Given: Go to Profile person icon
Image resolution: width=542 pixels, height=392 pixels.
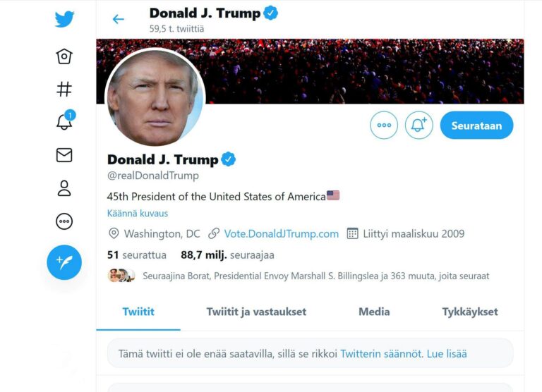Looking at the screenshot, I should click(x=64, y=188).
